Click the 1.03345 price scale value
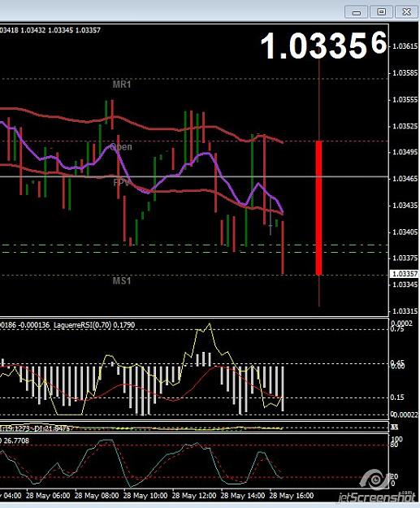Image resolution: width=420 pixels, height=508 pixels. (405, 284)
